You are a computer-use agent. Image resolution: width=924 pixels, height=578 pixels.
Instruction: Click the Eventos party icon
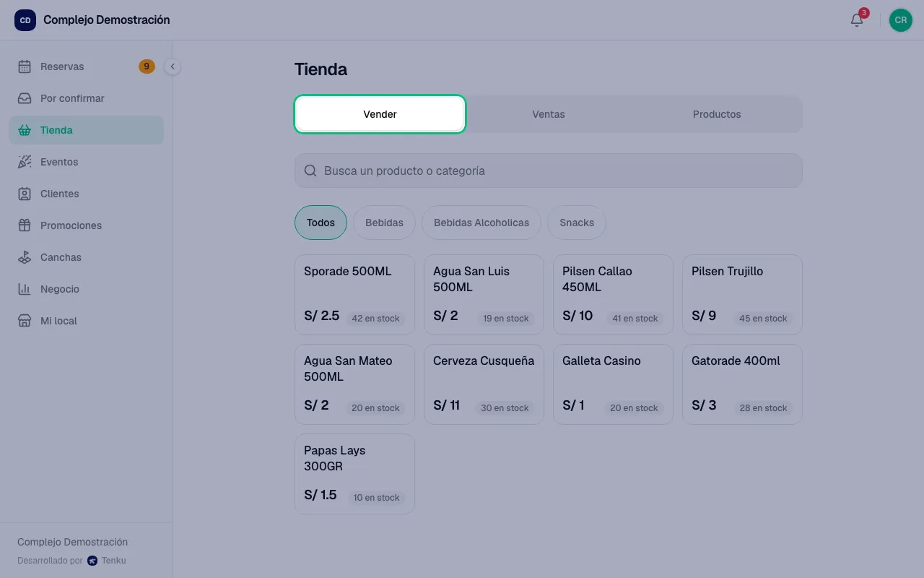click(x=25, y=162)
